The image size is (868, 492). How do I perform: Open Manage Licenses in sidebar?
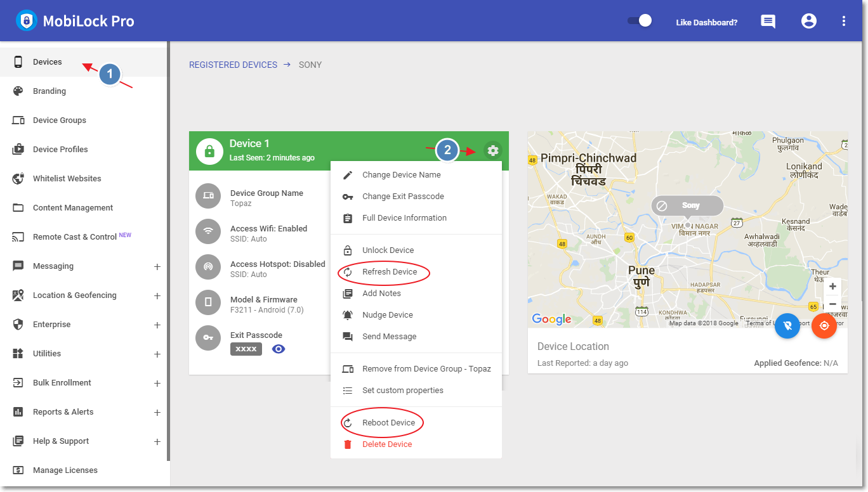click(x=83, y=470)
